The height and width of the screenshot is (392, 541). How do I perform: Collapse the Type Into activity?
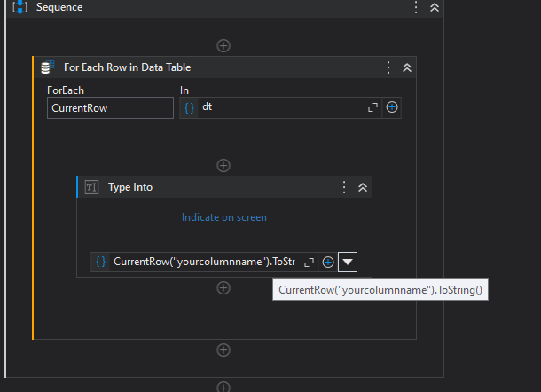[x=362, y=187]
